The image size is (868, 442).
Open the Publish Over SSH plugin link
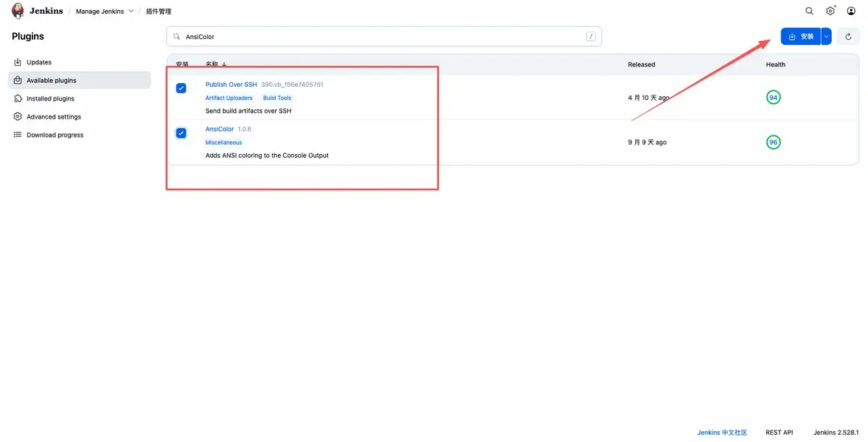[x=231, y=85]
